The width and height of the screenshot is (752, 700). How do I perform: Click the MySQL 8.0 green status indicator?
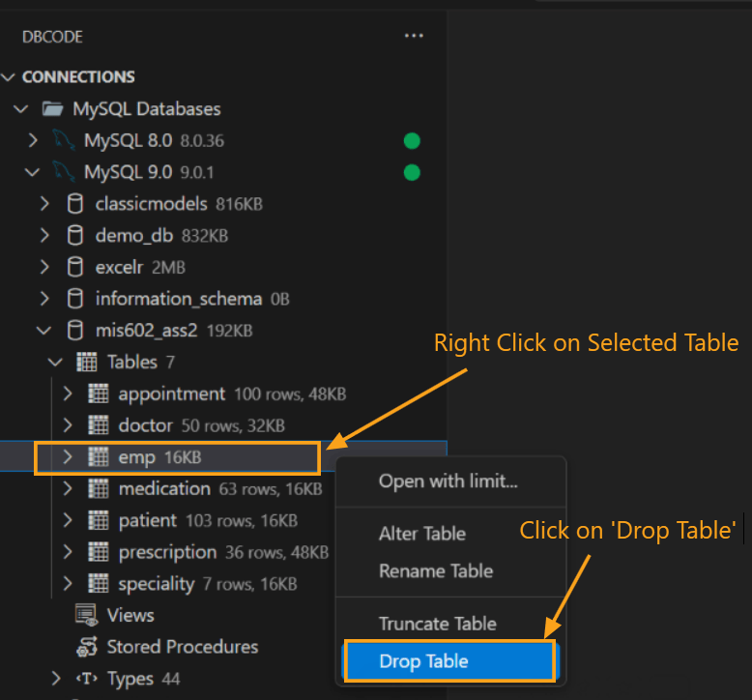[x=412, y=141]
